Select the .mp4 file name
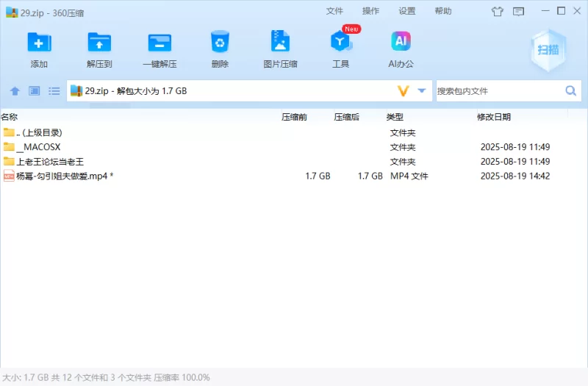588x386 pixels. tap(65, 176)
